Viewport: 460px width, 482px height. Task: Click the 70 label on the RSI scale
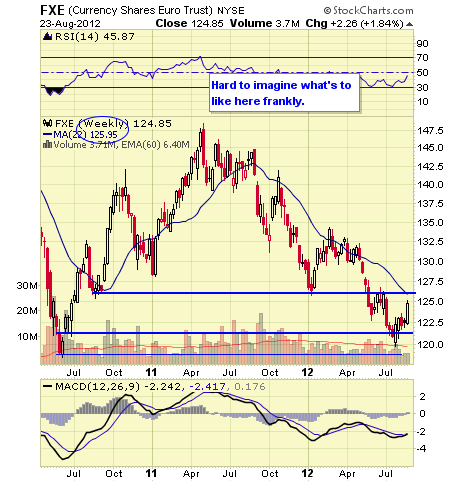(x=422, y=58)
